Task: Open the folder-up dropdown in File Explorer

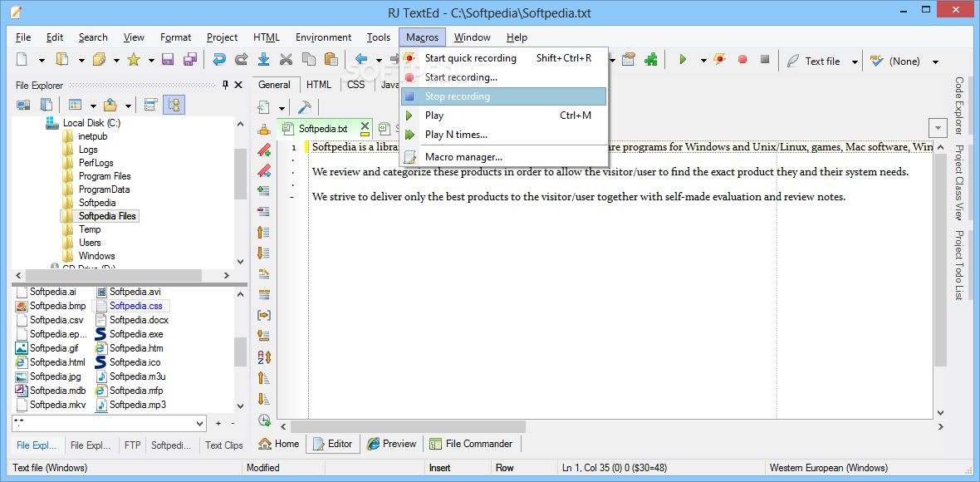Action: [128, 105]
